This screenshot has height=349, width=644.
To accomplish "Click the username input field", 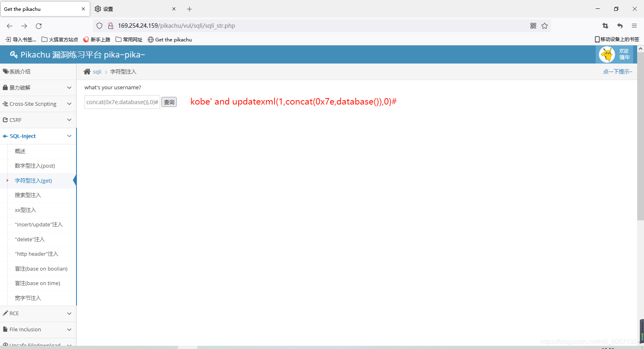I will [x=122, y=102].
